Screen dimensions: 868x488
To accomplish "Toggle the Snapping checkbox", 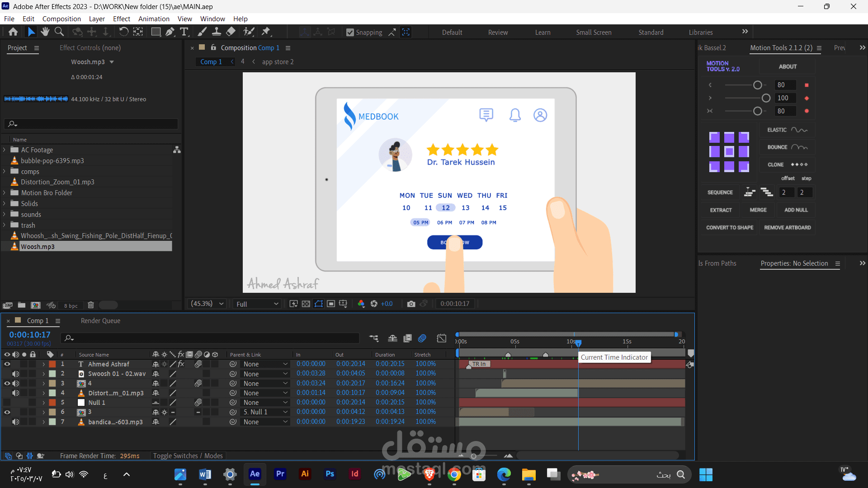I will [350, 33].
